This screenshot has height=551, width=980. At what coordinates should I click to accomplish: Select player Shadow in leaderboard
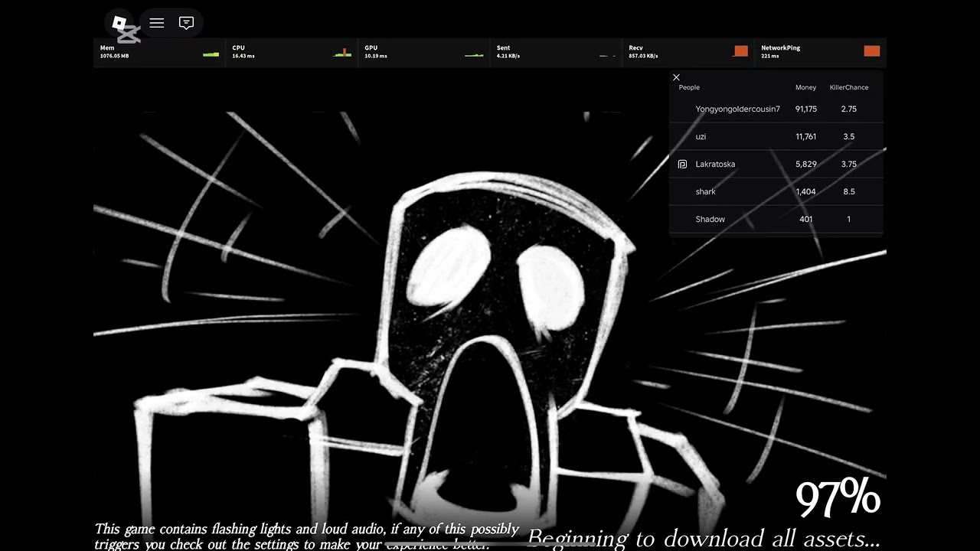(x=776, y=219)
